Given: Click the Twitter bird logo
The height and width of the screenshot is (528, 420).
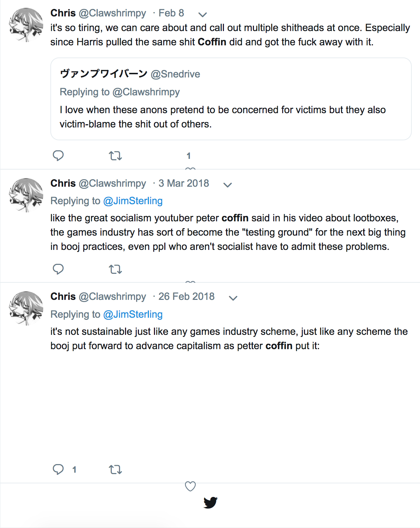Looking at the screenshot, I should point(210,502).
